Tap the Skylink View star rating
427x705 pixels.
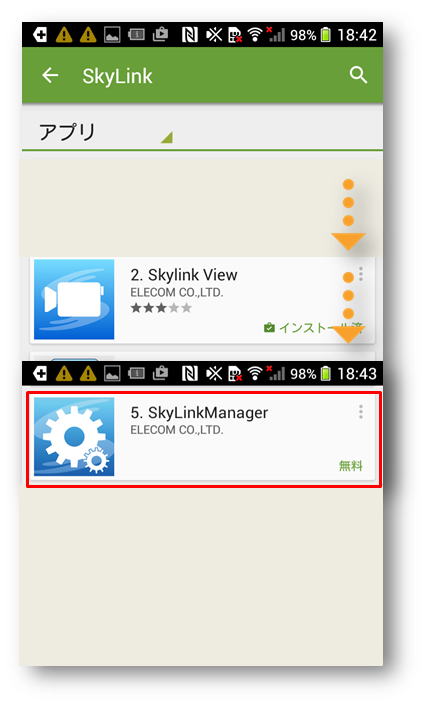(161, 308)
